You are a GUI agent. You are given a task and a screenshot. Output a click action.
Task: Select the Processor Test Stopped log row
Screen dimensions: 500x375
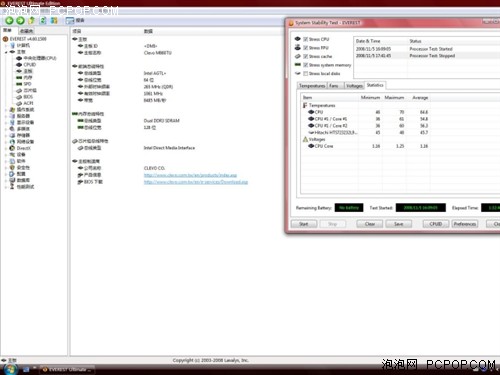427,56
